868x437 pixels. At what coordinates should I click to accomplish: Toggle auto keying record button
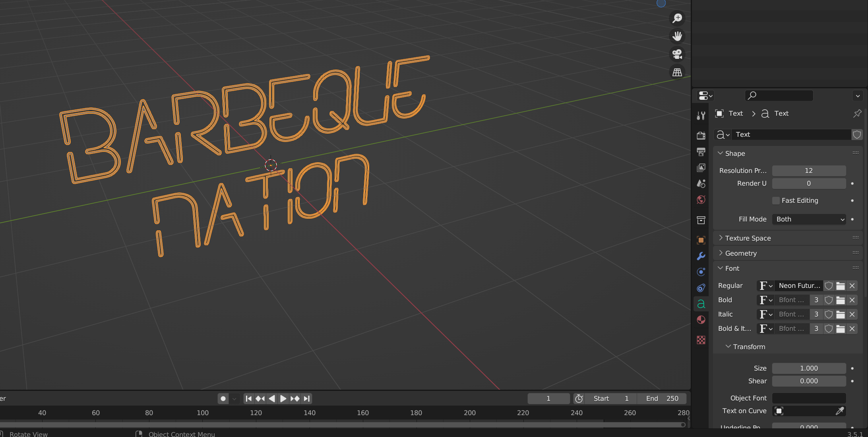(x=223, y=398)
